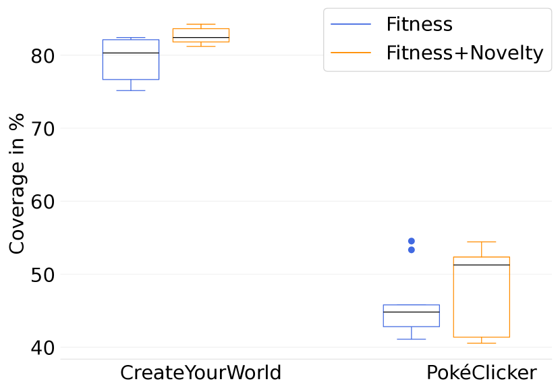Viewport: 560px width, 392px height.
Task: Click the PokéClicker x-axis label
Action: point(481,373)
